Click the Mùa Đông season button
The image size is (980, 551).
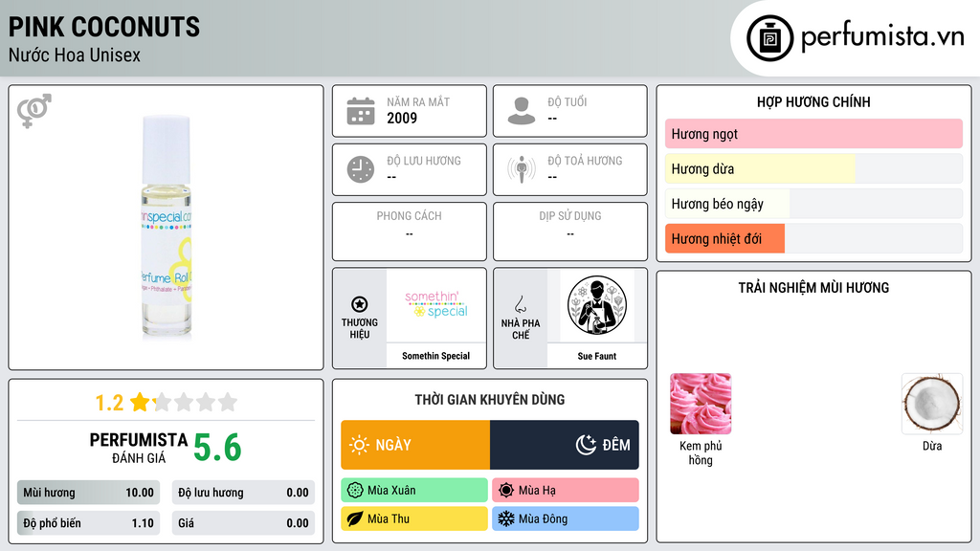566,518
